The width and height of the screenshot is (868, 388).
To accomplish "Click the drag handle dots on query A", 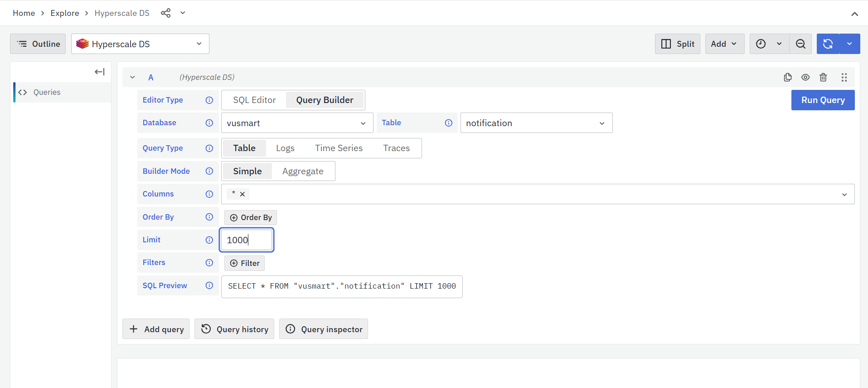I will pyautogui.click(x=844, y=77).
